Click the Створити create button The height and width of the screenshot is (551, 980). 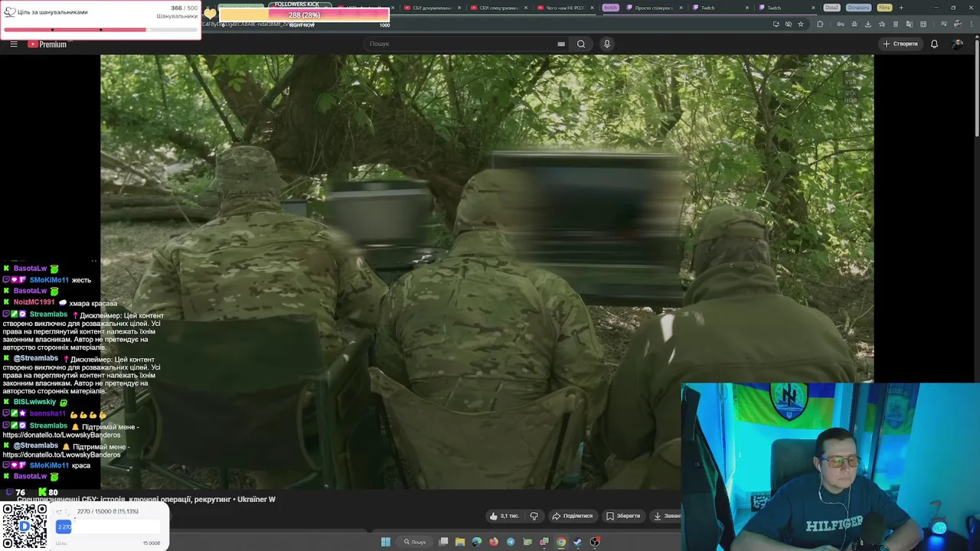[x=900, y=44]
